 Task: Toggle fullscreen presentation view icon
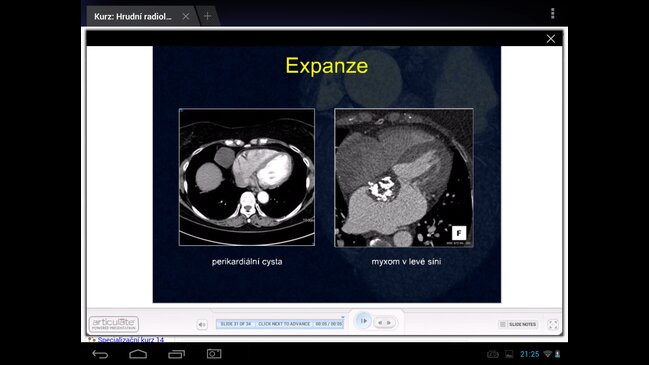pyautogui.click(x=553, y=324)
